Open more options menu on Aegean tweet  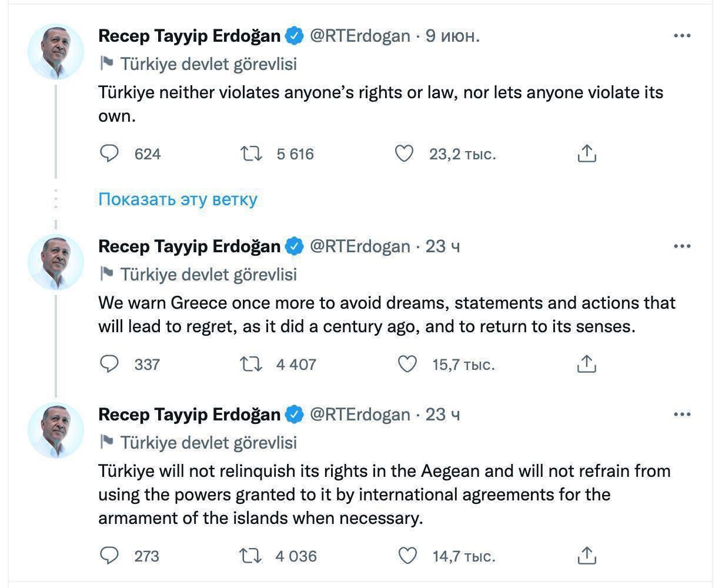pos(681,415)
